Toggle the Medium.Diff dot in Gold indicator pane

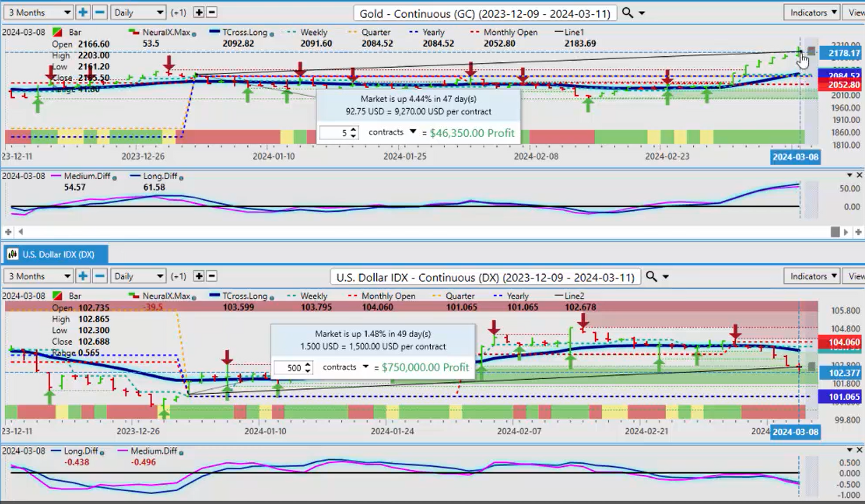click(114, 177)
